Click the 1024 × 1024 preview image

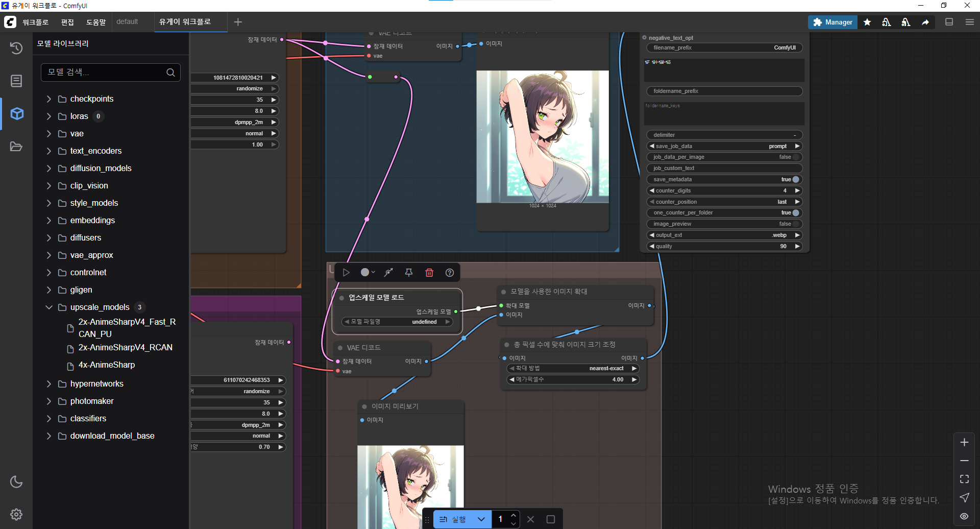tap(543, 137)
